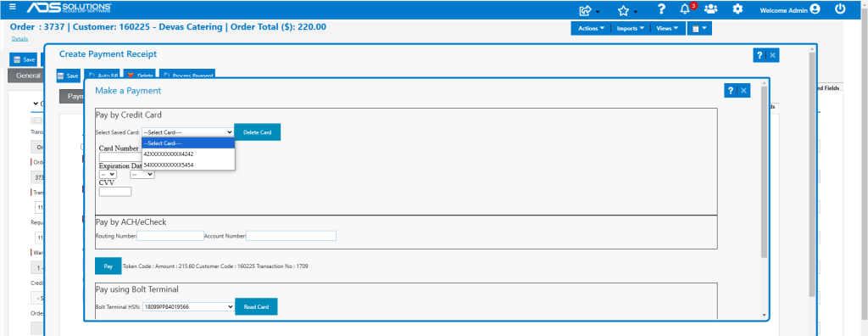The width and height of the screenshot is (868, 336).
Task: Click the Pay using Bolt Terminal heading
Action: 137,289
